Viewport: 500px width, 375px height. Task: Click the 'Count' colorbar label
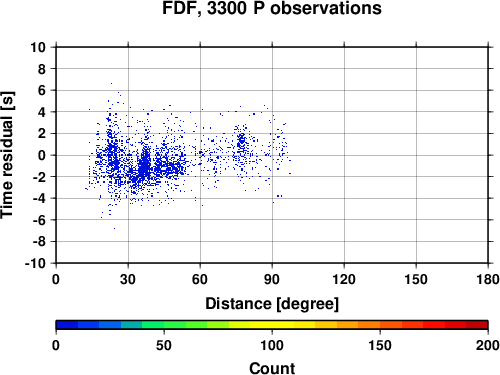272,368
